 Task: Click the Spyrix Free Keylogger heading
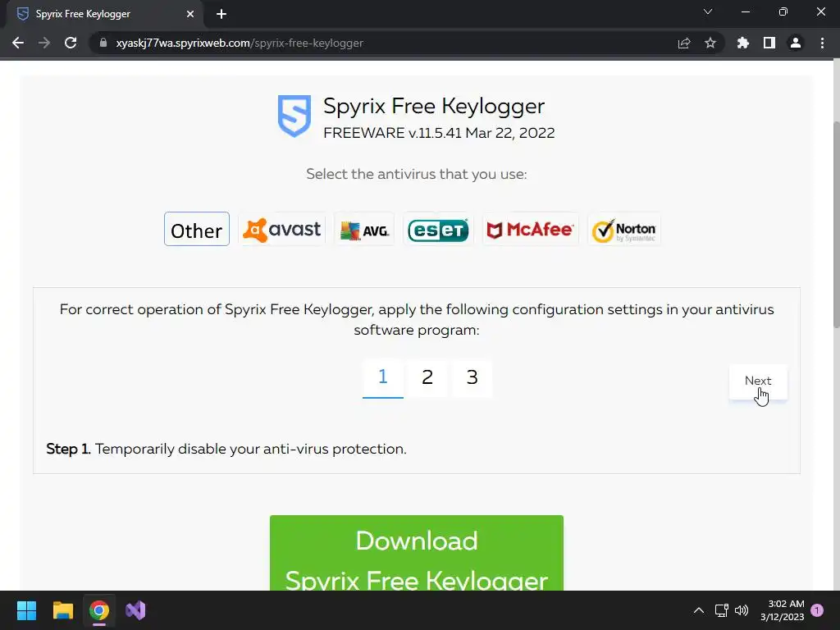coord(434,106)
